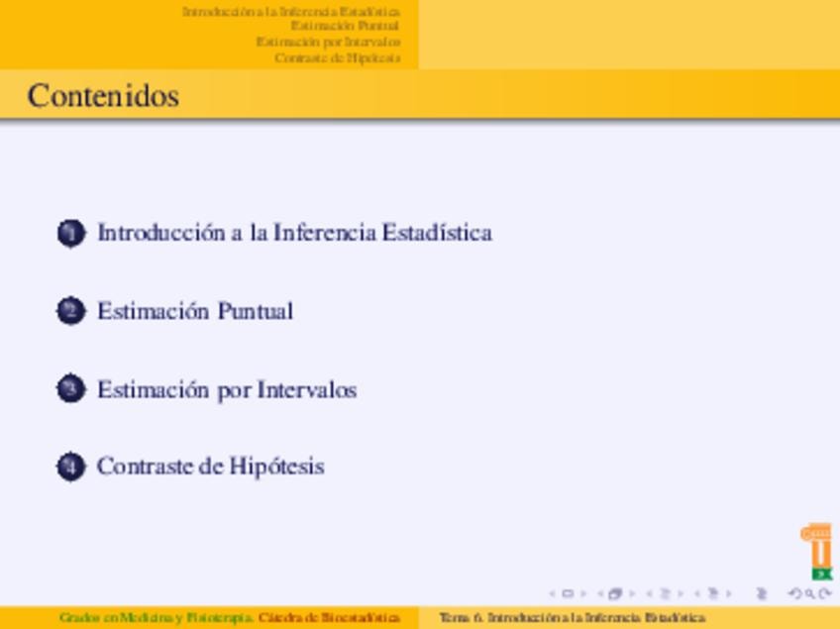This screenshot has height=629, width=840.
Task: Go to previous slide arrow in navigation bar
Action: click(x=553, y=593)
